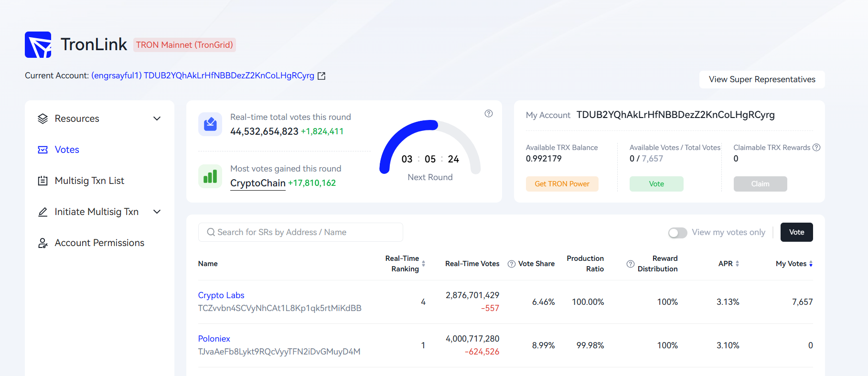The height and width of the screenshot is (376, 868).
Task: Click the grey Claim button
Action: point(760,184)
